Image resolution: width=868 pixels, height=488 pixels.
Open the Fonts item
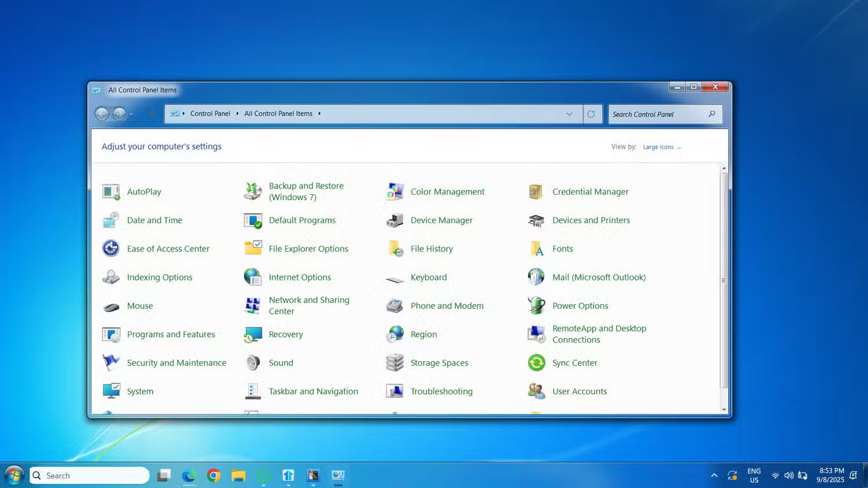coord(562,249)
